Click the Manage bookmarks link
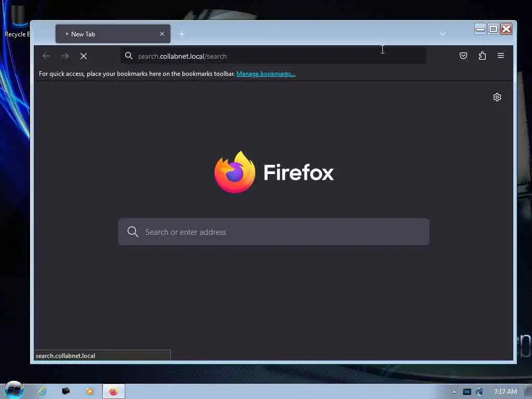 coord(265,74)
